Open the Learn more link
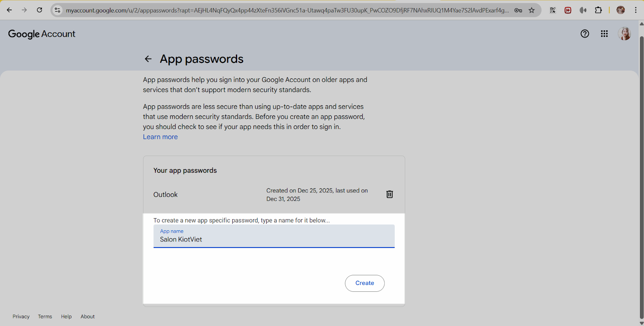 [x=160, y=137]
